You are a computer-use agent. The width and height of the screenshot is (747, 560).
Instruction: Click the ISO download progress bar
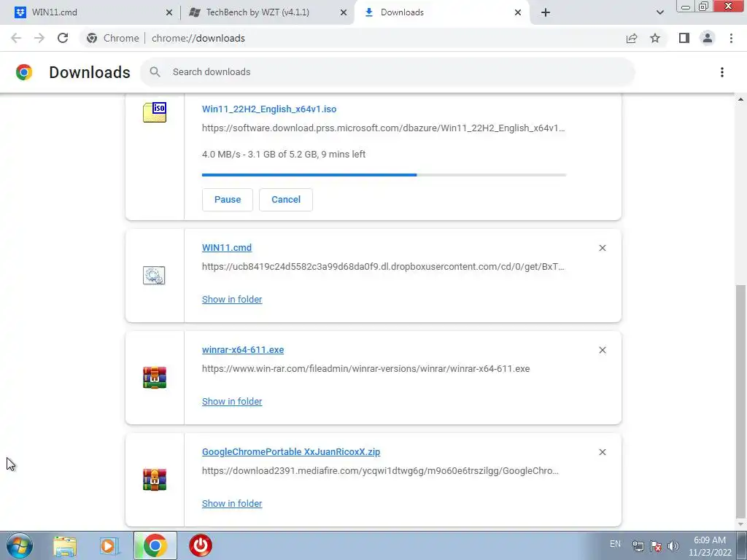384,175
